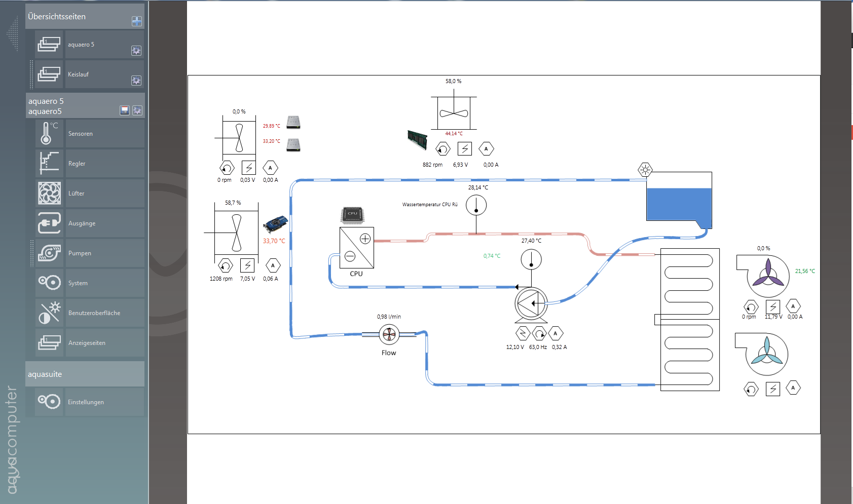853x504 pixels.
Task: Click the red 33,70 °C reading
Action: (274, 241)
